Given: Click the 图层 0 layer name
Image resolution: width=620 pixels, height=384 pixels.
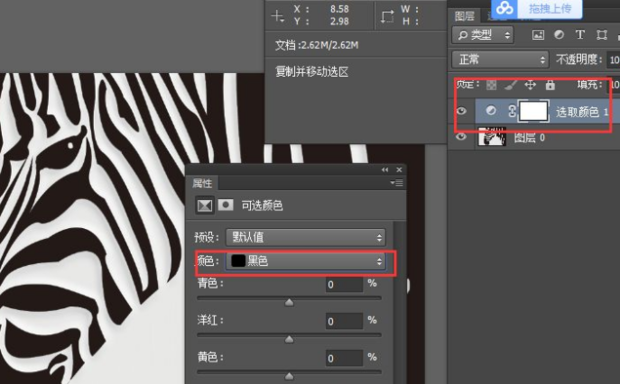Looking at the screenshot, I should tap(529, 137).
